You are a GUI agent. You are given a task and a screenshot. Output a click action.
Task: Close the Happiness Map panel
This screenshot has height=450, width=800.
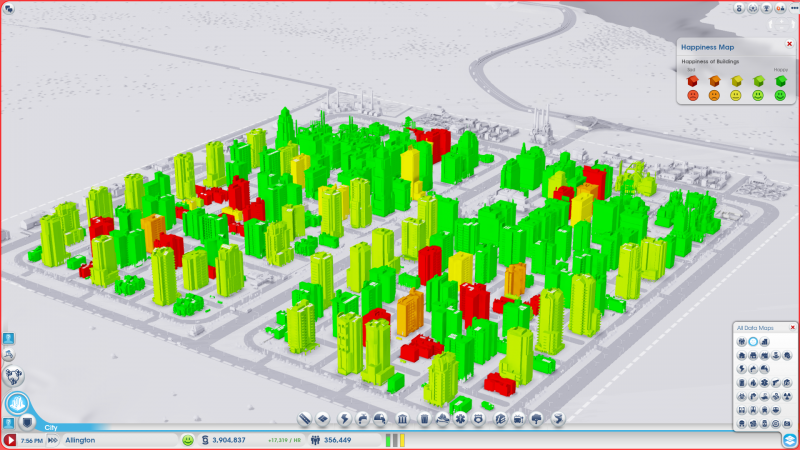point(789,44)
